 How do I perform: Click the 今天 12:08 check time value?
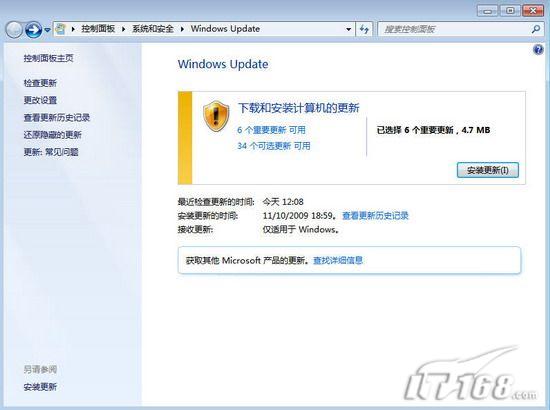pyautogui.click(x=283, y=202)
